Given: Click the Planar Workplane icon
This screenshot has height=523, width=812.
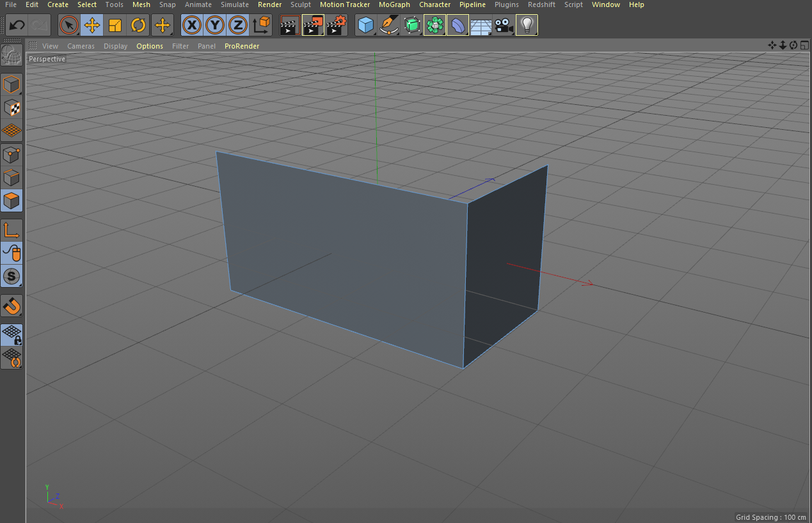Looking at the screenshot, I should pos(12,358).
